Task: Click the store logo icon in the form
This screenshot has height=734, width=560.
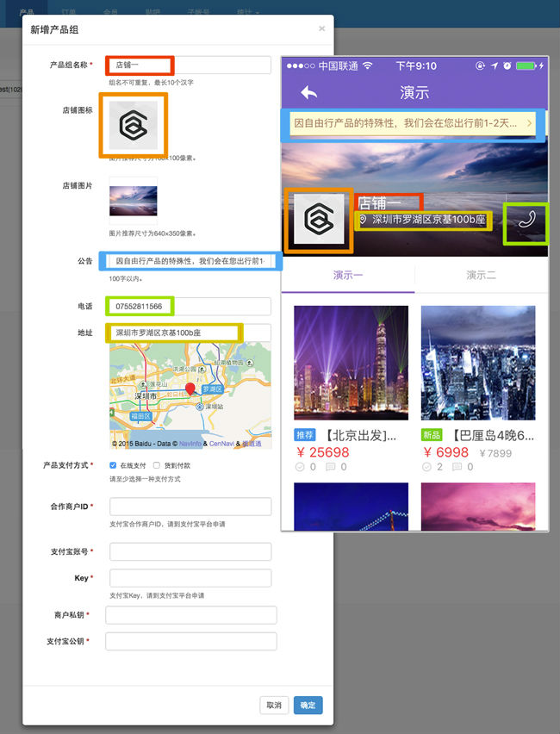Action: tap(133, 126)
